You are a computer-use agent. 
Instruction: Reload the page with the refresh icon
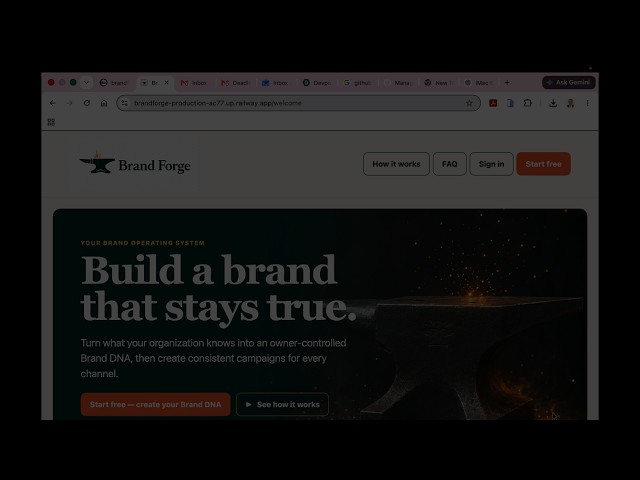click(x=87, y=103)
